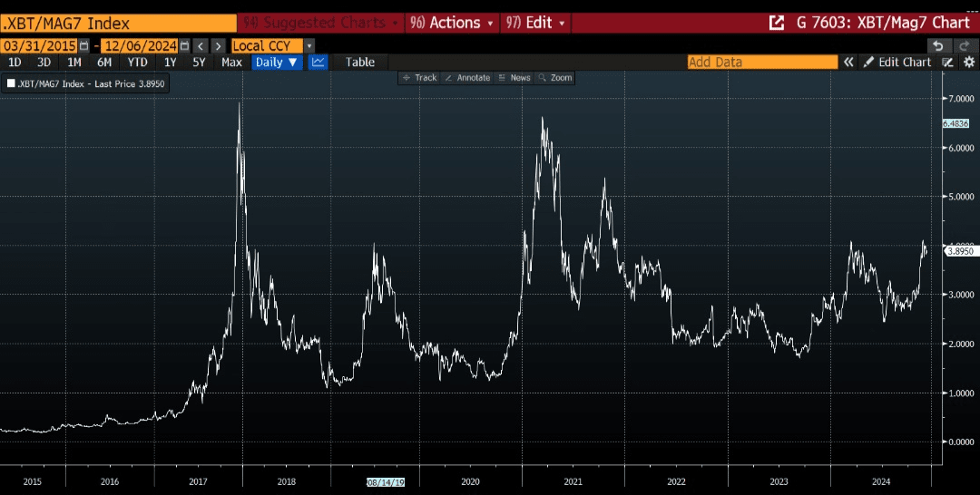Screen dimensions: 980x495
Task: Shift date range forward with right arrow
Action: (218, 46)
